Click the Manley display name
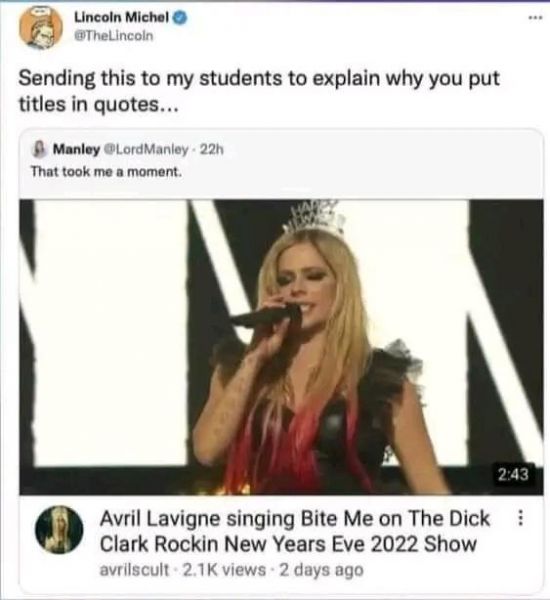 pos(76,149)
